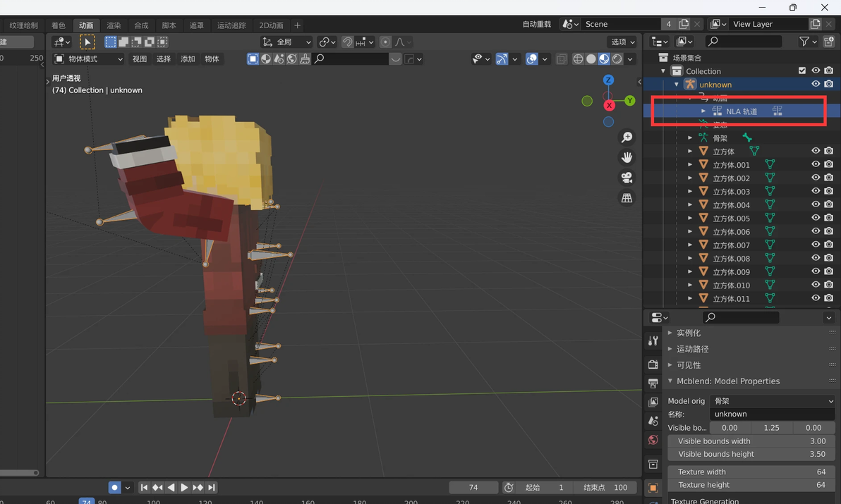Hide 立方体.001 with its eye icon

[x=816, y=164]
